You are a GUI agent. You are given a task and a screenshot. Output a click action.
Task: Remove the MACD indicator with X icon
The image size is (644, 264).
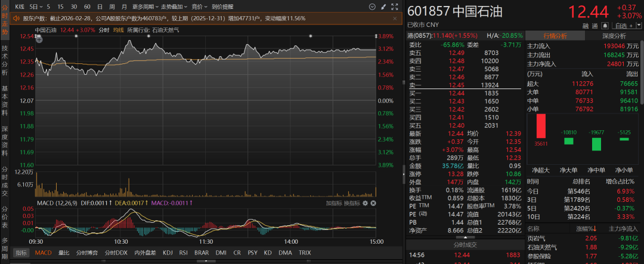(x=373, y=203)
